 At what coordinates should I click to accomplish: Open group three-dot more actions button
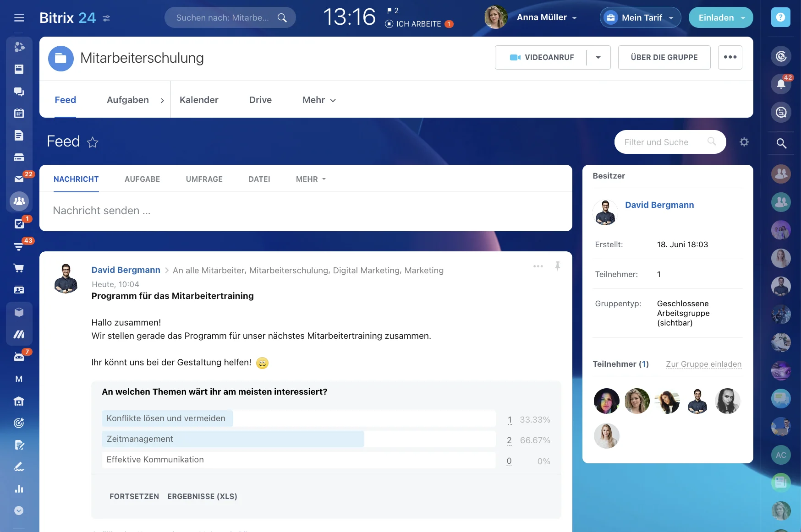coord(730,57)
